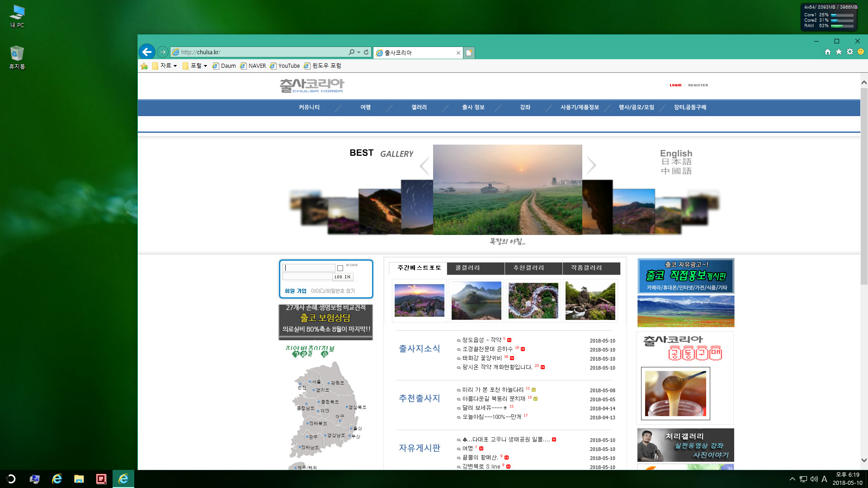Click the 회원 가입 link
This screenshot has width=868, height=488.
point(295,291)
